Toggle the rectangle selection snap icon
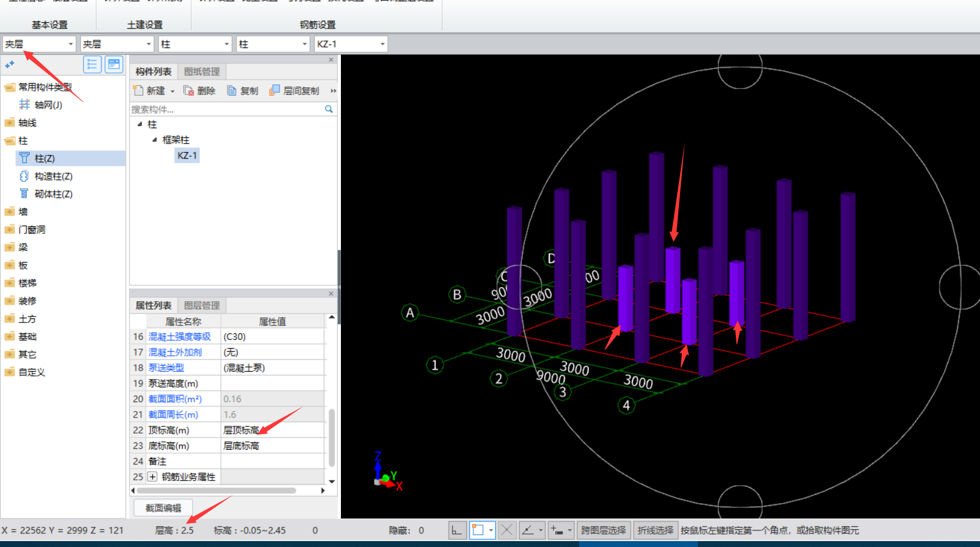The width and height of the screenshot is (980, 547). (478, 530)
